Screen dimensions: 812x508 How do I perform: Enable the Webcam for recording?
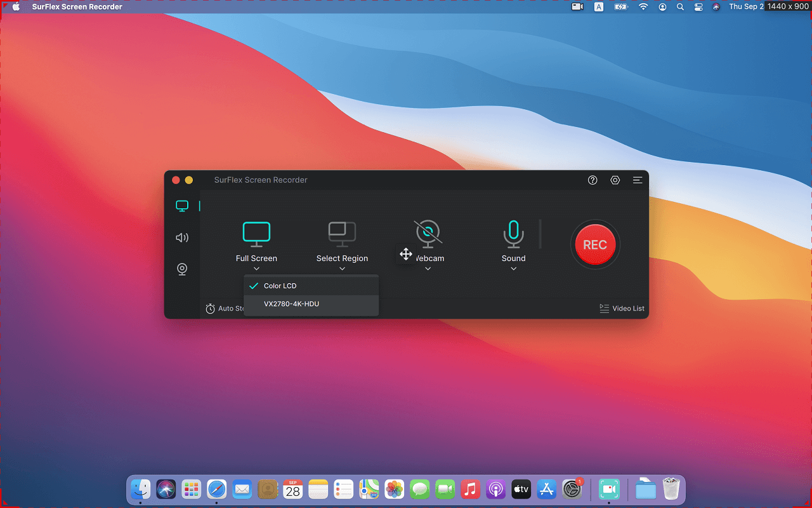428,233
